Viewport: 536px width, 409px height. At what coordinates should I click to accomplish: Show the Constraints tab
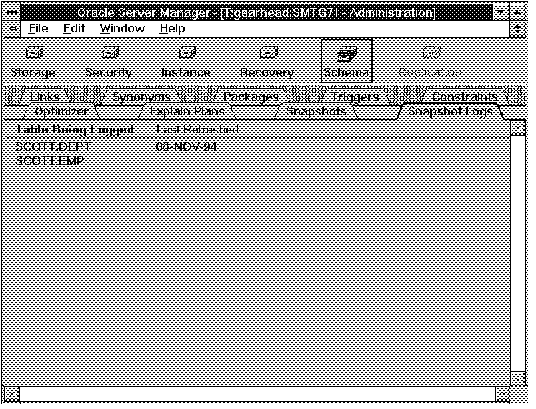(x=464, y=97)
